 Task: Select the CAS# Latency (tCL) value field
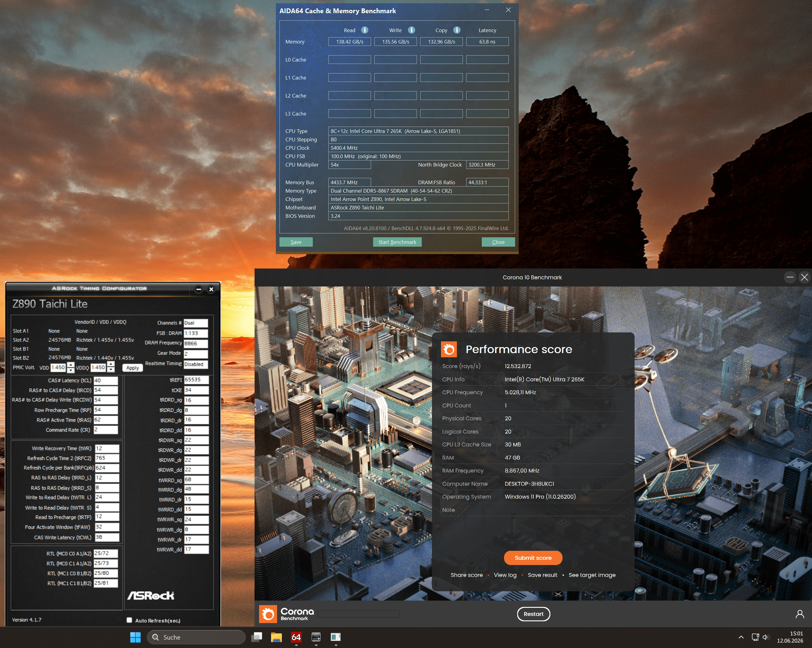[106, 380]
